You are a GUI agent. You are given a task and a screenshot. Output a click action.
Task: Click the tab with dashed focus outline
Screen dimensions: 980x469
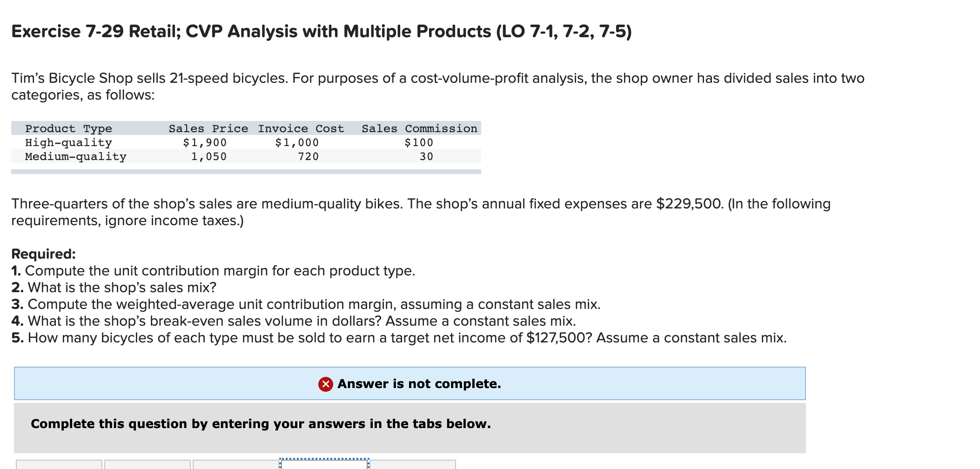point(324,466)
